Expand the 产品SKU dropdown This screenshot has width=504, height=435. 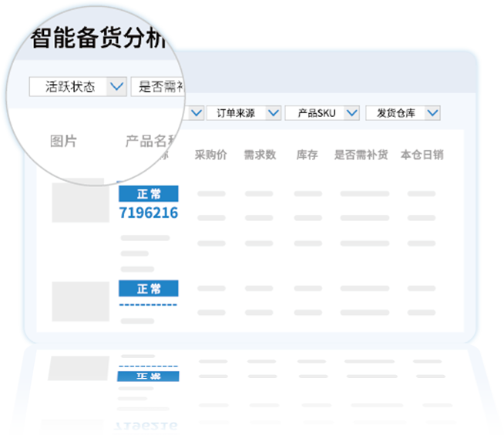point(322,113)
